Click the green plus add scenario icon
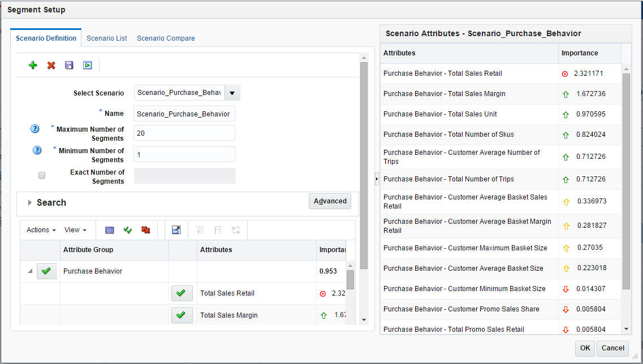 (33, 65)
